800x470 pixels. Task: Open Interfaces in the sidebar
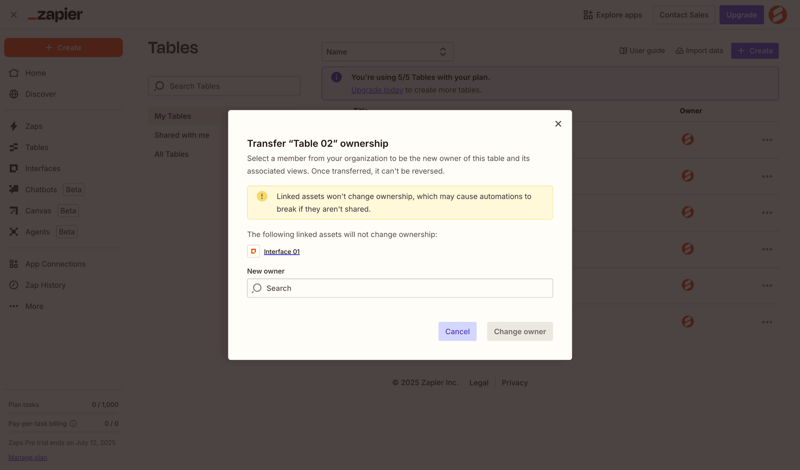click(x=35, y=168)
